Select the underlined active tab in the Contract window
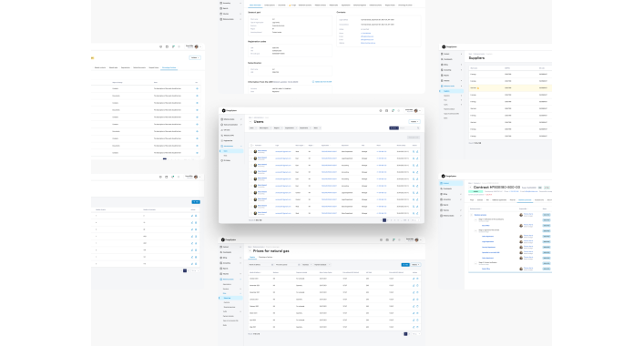Screen dimensions: 644x346 (525, 200)
